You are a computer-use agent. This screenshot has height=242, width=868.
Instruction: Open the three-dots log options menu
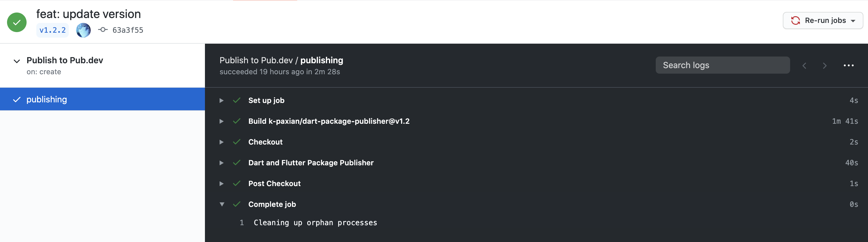(848, 65)
